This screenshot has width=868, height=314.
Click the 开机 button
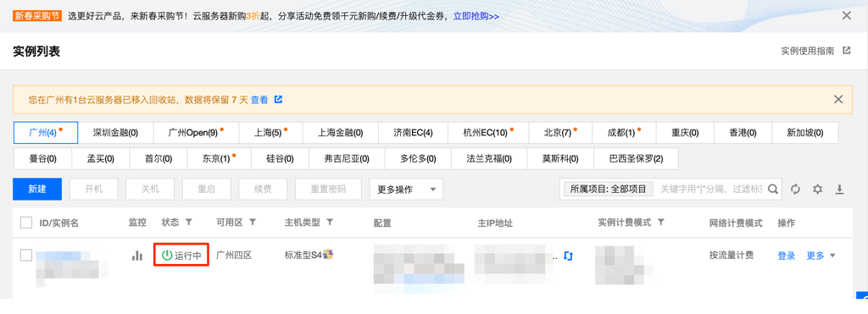pyautogui.click(x=93, y=189)
